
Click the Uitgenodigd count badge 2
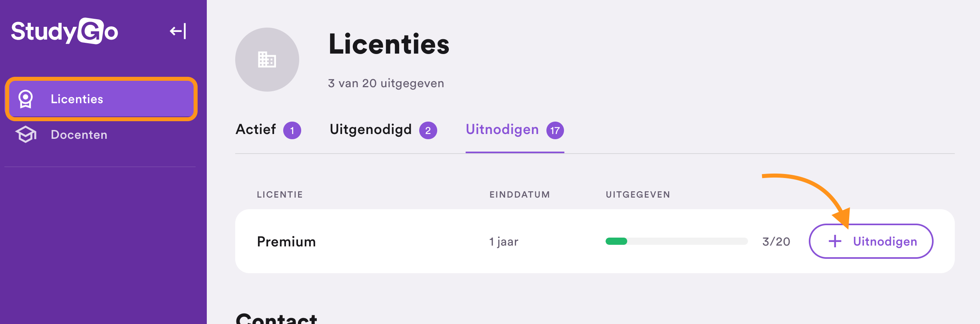click(x=428, y=130)
